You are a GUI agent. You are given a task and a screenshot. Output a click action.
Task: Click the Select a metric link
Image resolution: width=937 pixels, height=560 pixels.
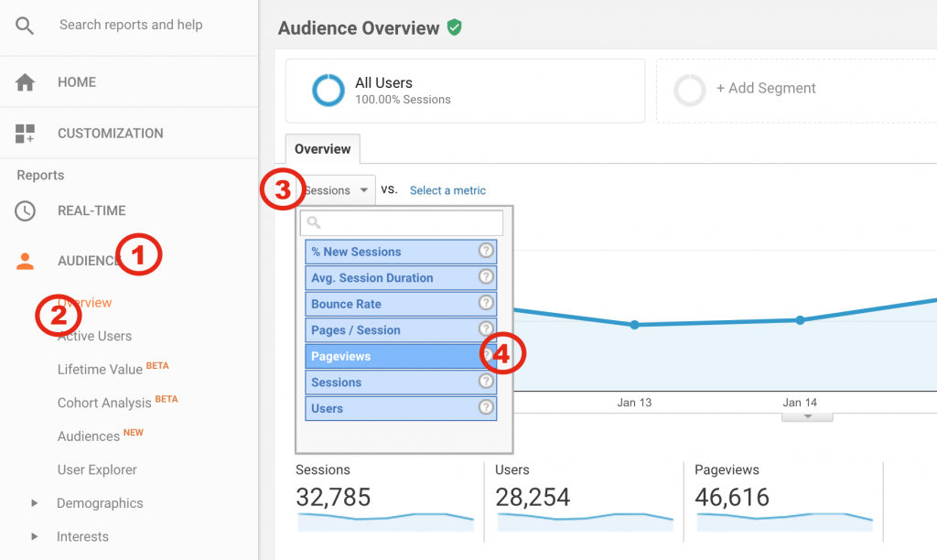(x=447, y=190)
